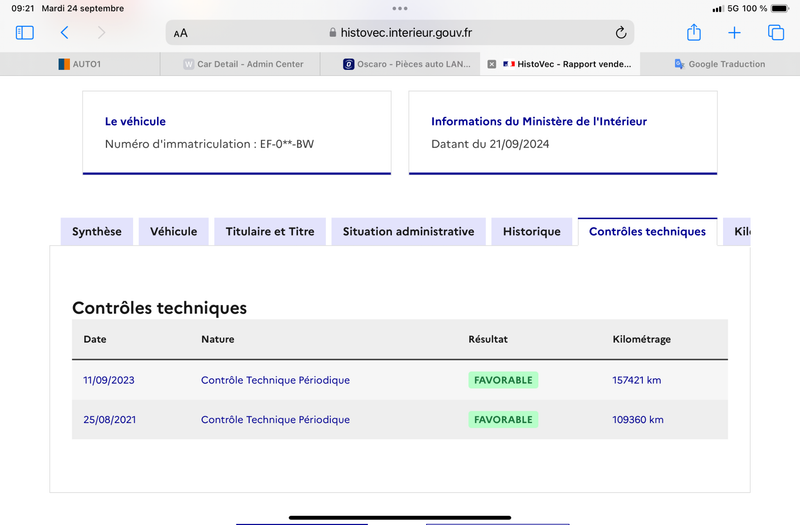Click the Résultat column header
Image resolution: width=800 pixels, height=525 pixels.
click(x=488, y=339)
